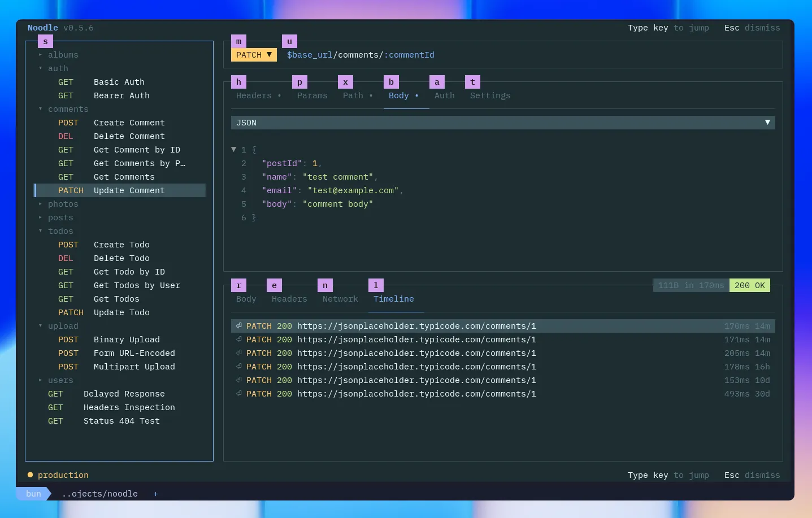
Task: Switch to the Params tab
Action: click(312, 95)
